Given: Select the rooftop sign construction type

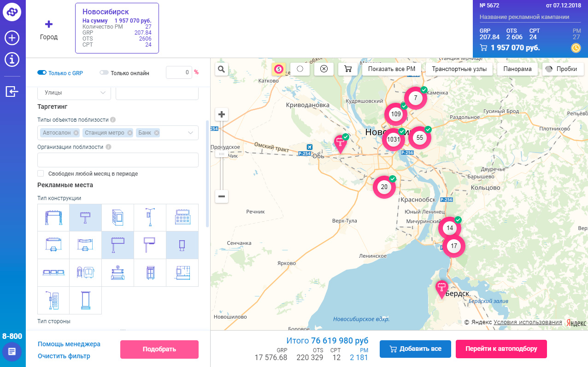Looking at the screenshot, I should tap(182, 218).
